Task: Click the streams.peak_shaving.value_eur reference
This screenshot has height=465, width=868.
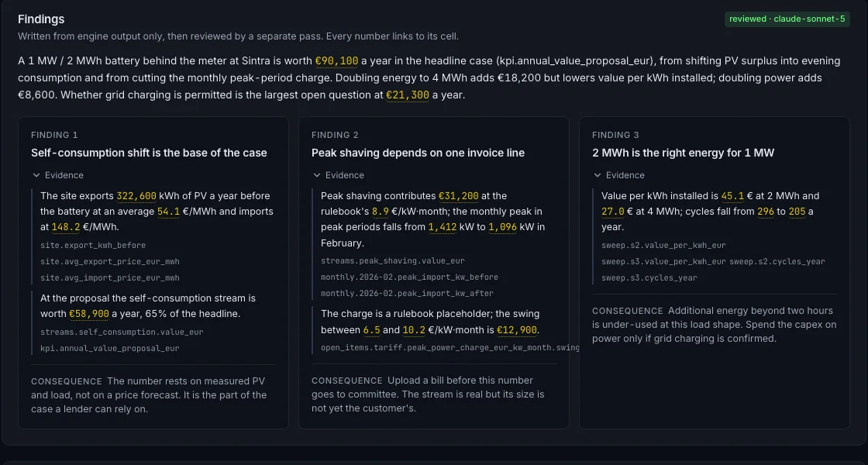Action: (393, 260)
